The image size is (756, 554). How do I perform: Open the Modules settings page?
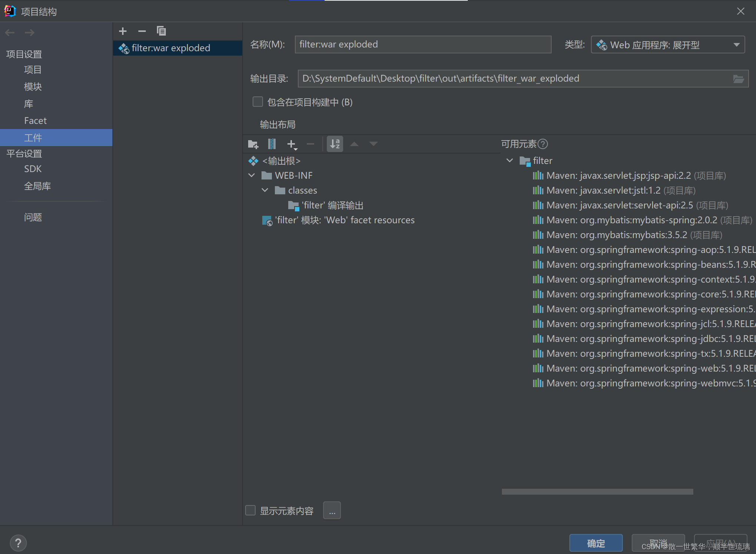(33, 87)
